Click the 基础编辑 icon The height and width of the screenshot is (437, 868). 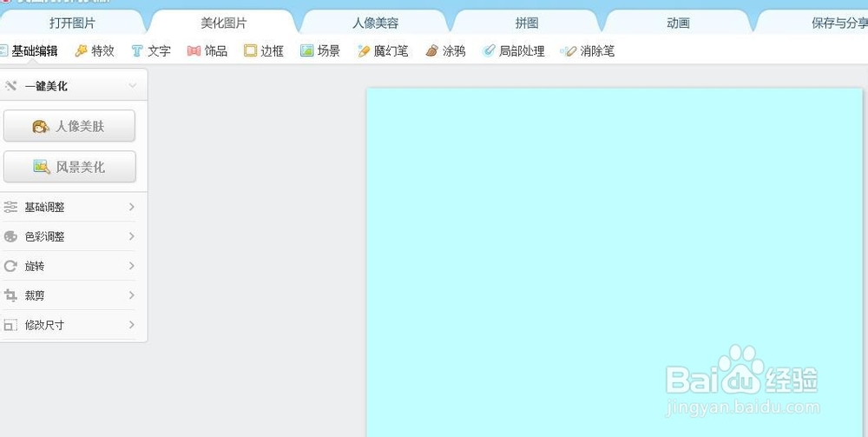[3, 51]
